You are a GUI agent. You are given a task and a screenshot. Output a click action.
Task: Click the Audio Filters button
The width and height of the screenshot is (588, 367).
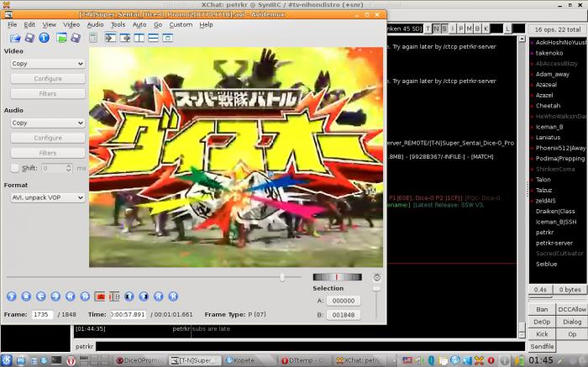48,153
